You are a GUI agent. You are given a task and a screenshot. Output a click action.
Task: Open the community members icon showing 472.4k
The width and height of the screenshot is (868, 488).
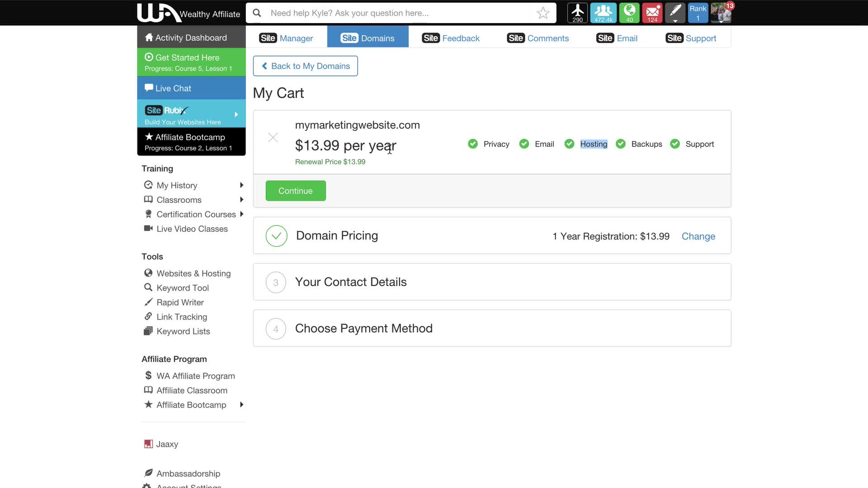(603, 13)
